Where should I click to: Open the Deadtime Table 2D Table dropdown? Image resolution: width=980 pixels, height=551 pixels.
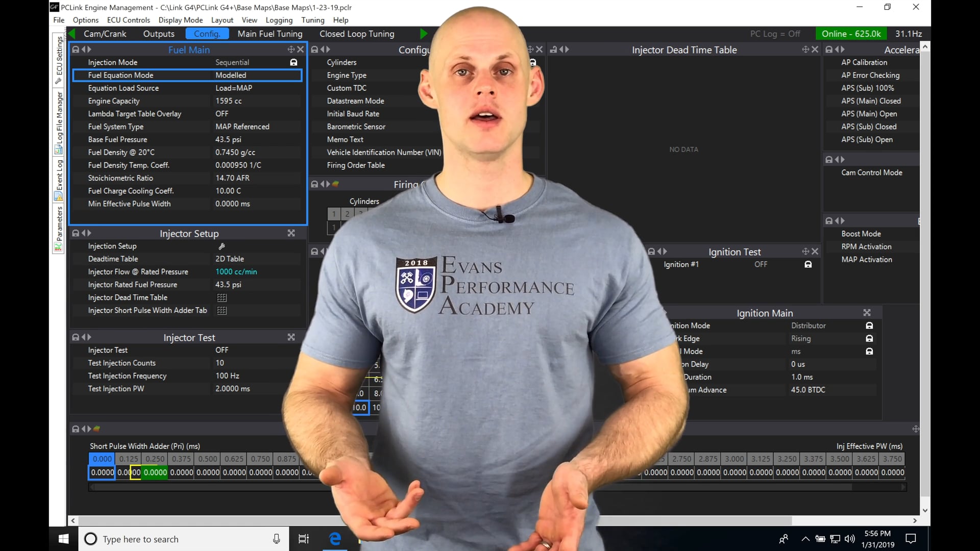pos(229,259)
